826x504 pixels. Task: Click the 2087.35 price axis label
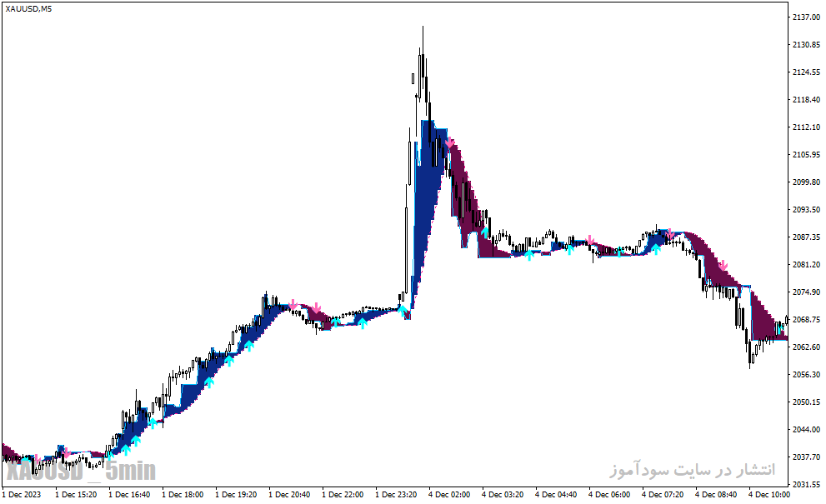pos(806,237)
